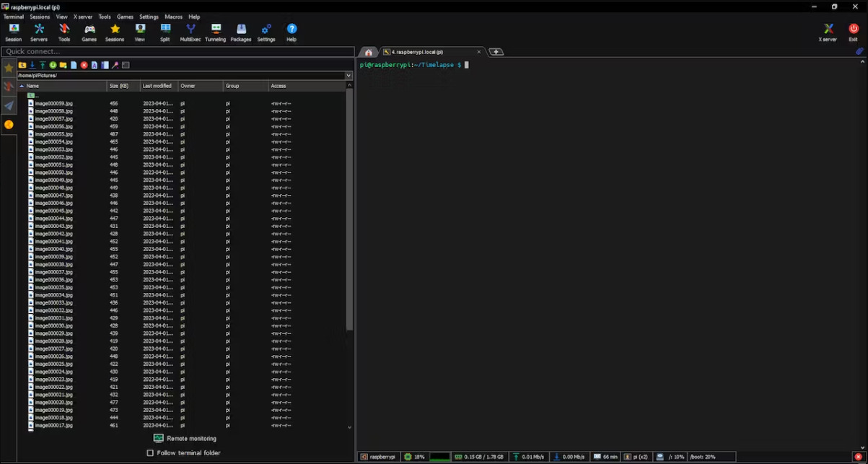Sort by the Last modified column header
Viewport: 868px width, 464px height.
(x=159, y=86)
